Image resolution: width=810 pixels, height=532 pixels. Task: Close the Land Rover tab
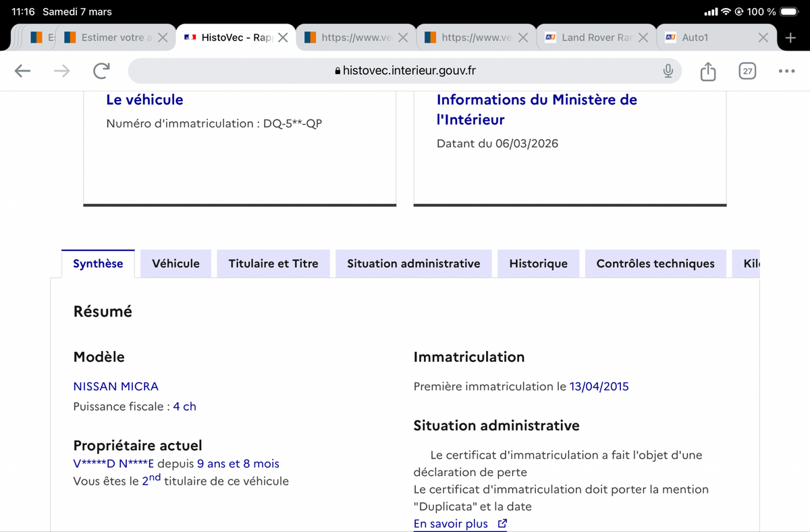click(643, 38)
